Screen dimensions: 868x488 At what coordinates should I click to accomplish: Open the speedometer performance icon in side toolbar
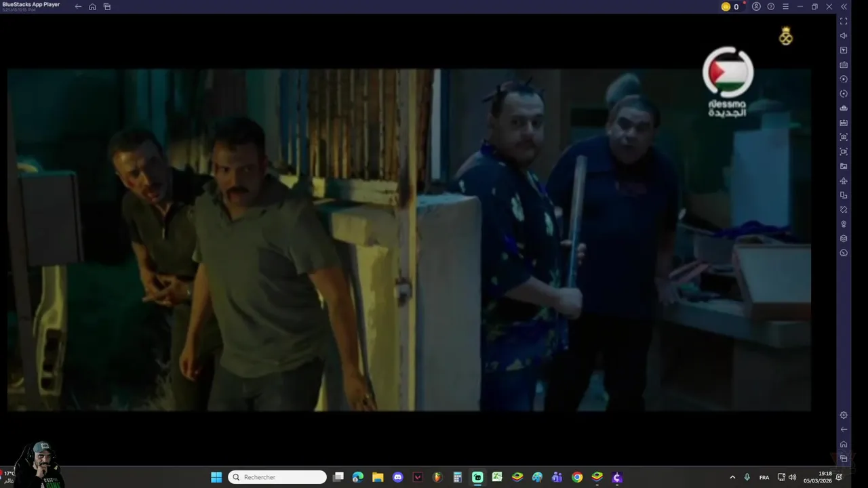(x=844, y=253)
